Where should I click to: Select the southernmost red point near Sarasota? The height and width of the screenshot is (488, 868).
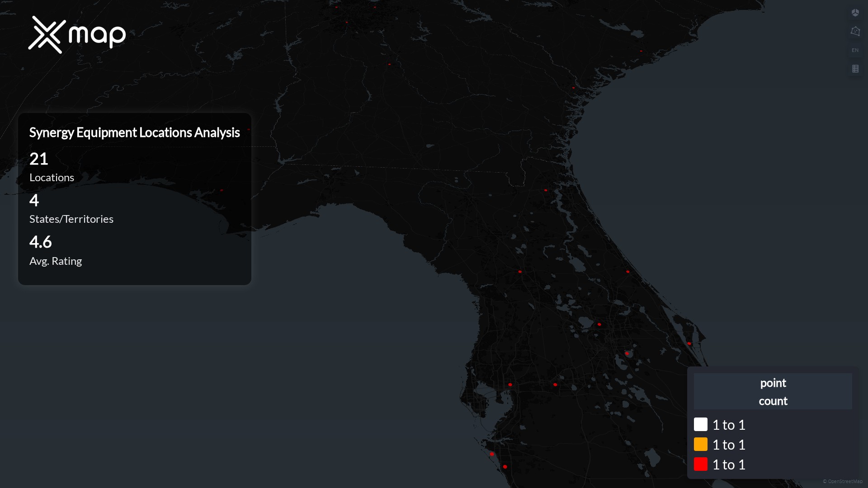click(x=505, y=467)
